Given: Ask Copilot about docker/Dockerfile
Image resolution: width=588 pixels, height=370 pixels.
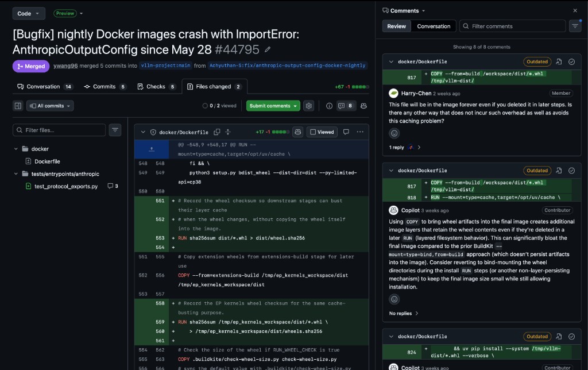Looking at the screenshot, I should click(x=298, y=132).
